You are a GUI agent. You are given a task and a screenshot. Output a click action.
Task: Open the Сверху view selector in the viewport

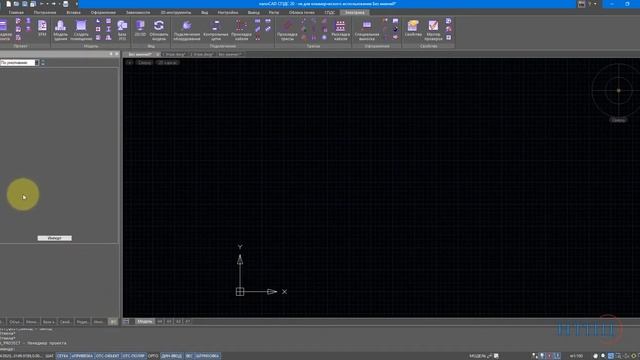[144, 62]
